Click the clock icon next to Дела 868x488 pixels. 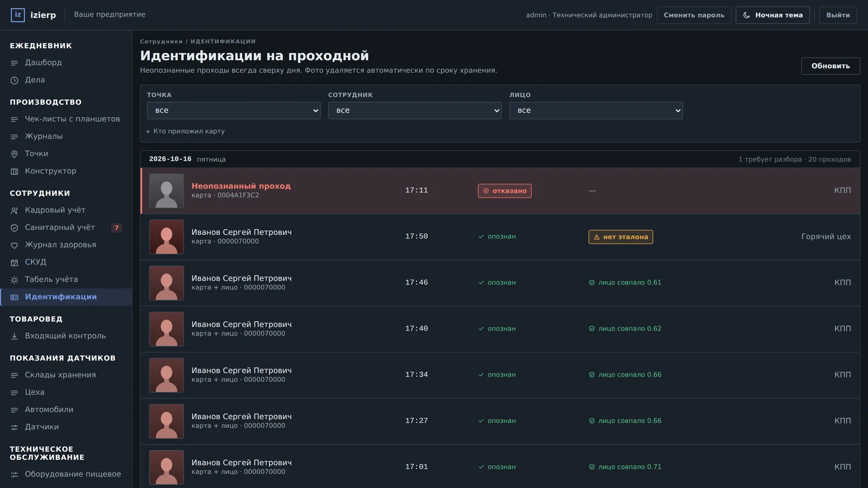point(15,80)
